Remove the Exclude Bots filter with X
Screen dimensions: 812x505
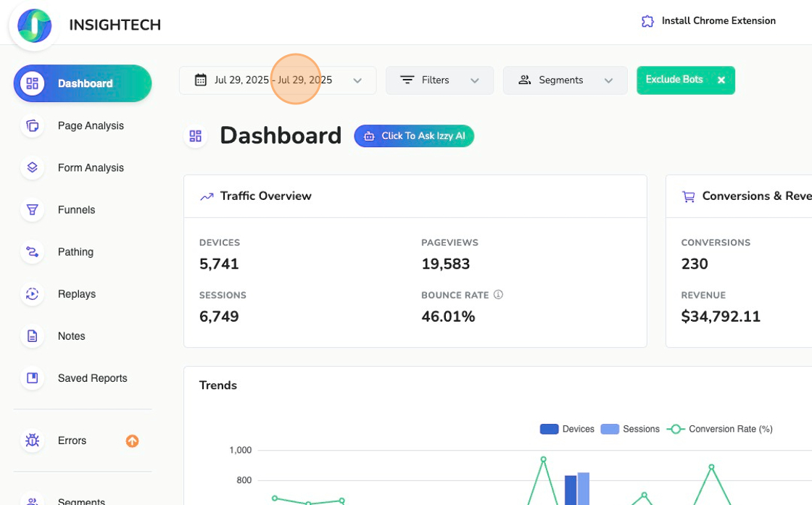coord(721,80)
